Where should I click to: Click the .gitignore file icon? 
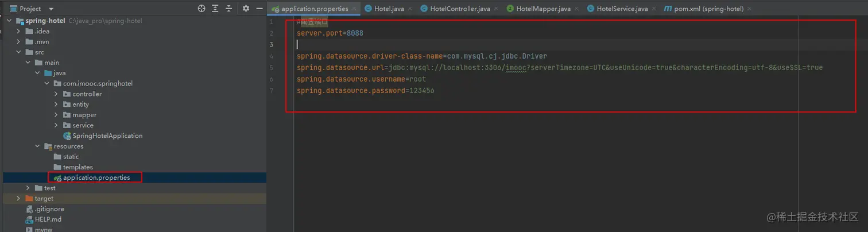click(x=30, y=209)
